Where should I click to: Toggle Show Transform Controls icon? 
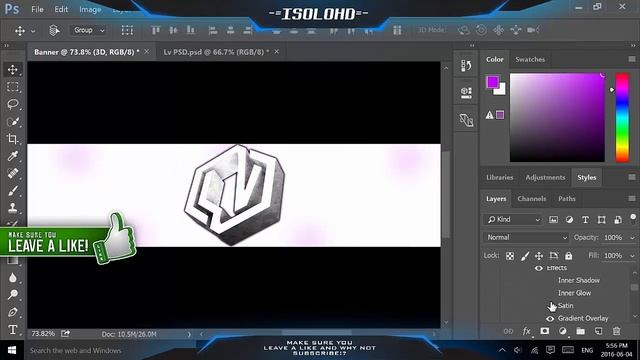click(x=127, y=30)
